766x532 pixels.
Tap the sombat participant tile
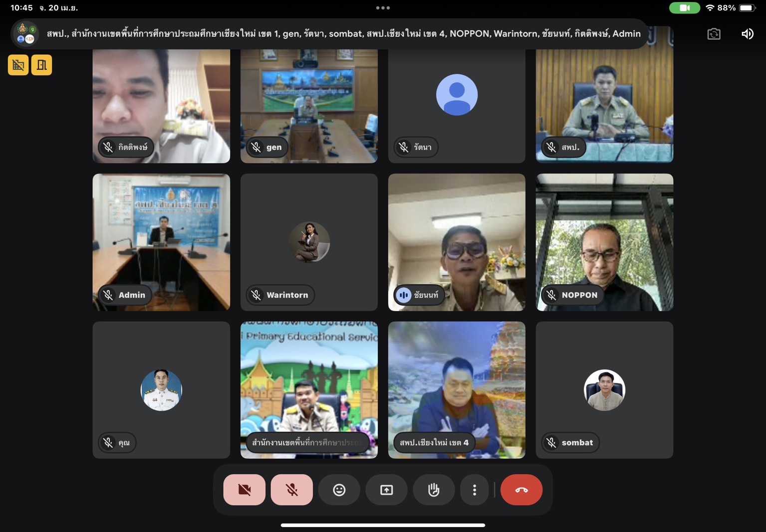604,389
